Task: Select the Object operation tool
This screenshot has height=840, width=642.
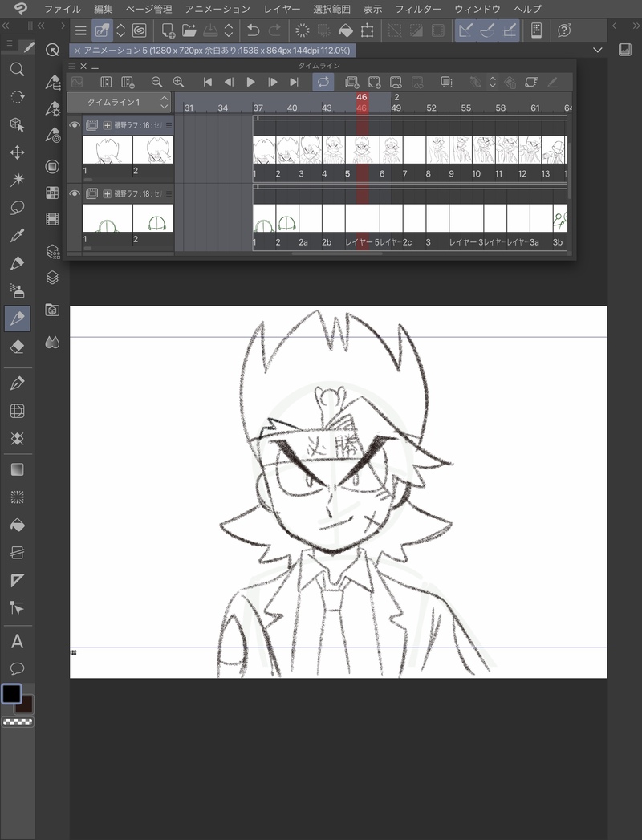Action: (17, 125)
